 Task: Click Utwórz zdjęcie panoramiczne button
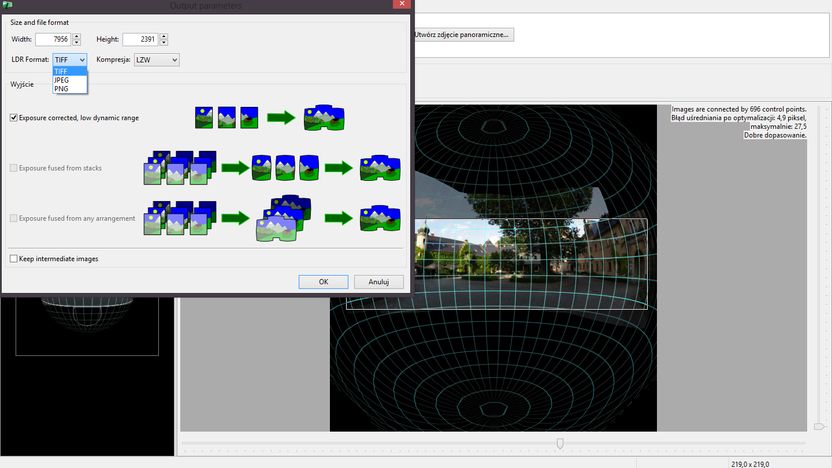[x=462, y=34]
